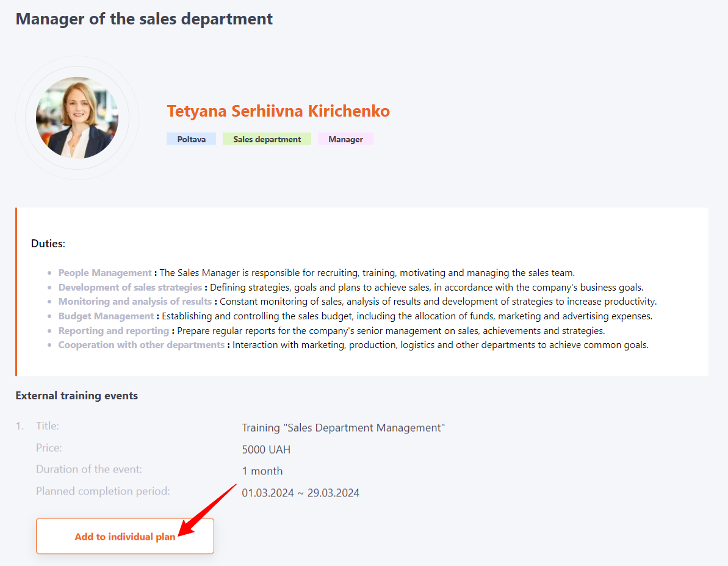Click the Duties heading
Viewport: 728px width, 566px height.
[48, 244]
